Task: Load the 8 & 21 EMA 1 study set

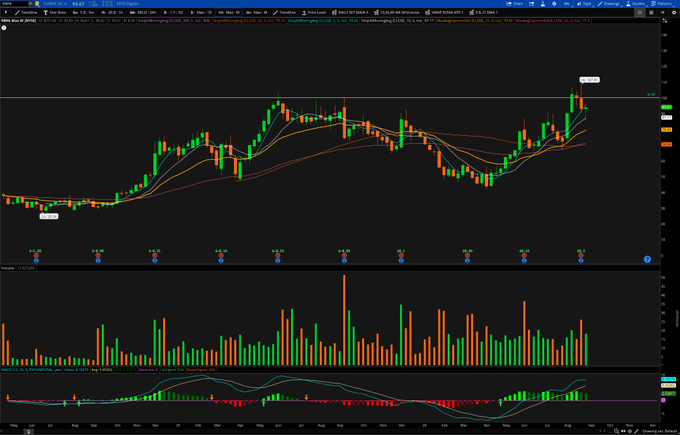Action: 483,13
